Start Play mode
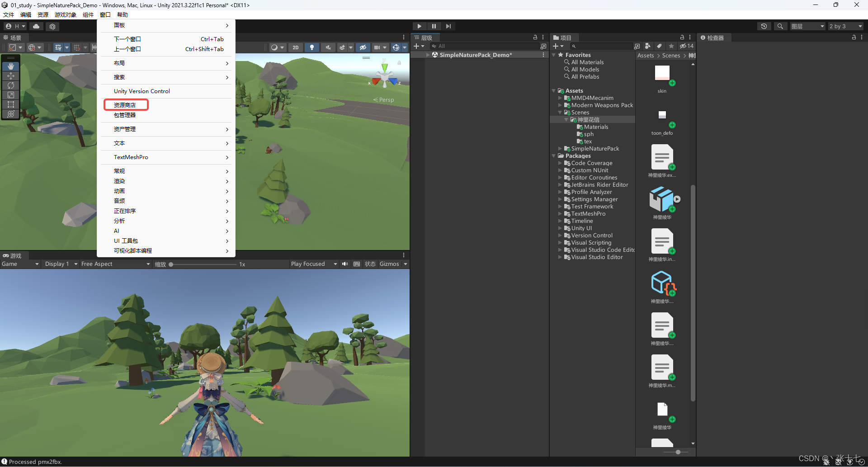The image size is (868, 467). (x=419, y=26)
